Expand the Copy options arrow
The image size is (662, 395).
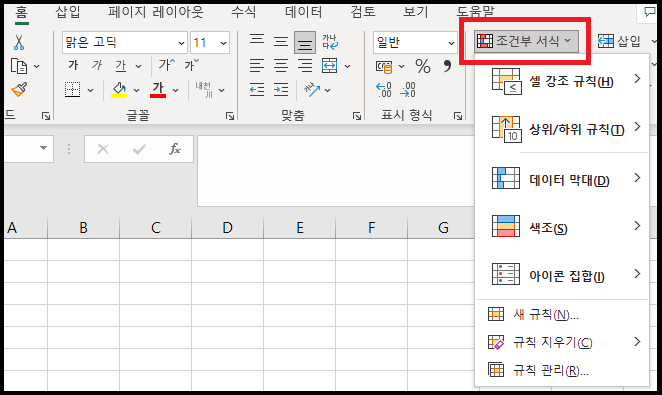click(x=37, y=67)
